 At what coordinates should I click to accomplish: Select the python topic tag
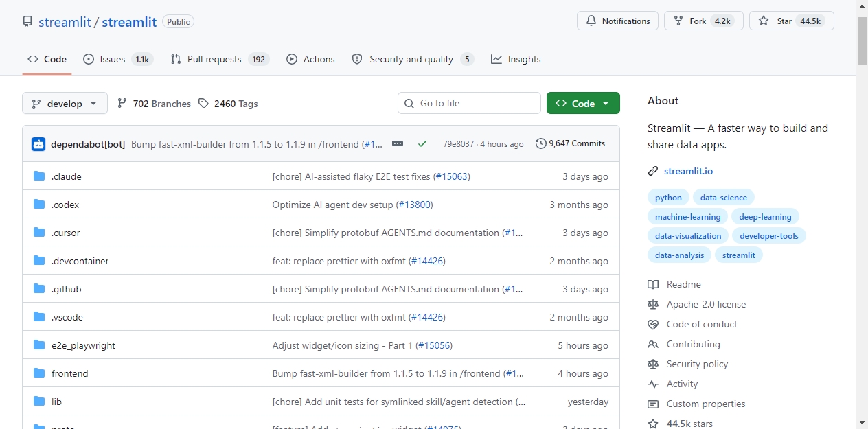668,198
